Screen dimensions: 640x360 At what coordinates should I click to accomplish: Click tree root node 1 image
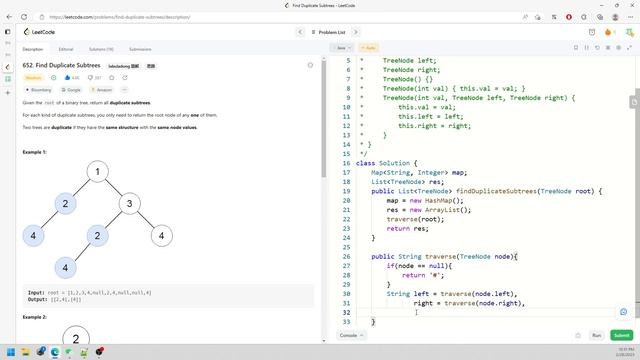tap(98, 171)
